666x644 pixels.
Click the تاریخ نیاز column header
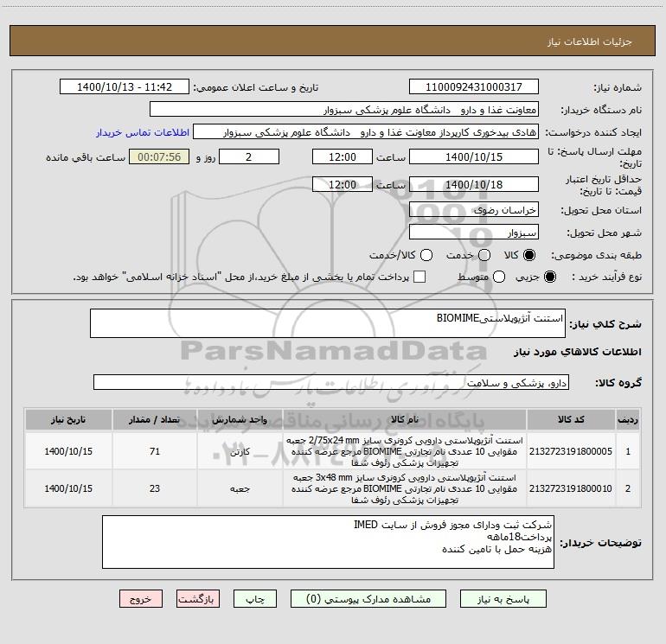(68, 420)
